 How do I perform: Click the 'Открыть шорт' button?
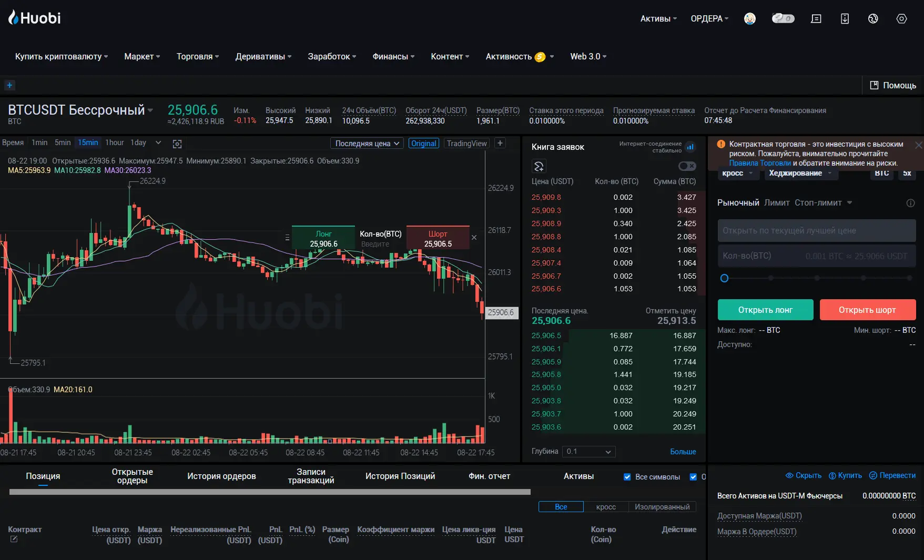[867, 310]
